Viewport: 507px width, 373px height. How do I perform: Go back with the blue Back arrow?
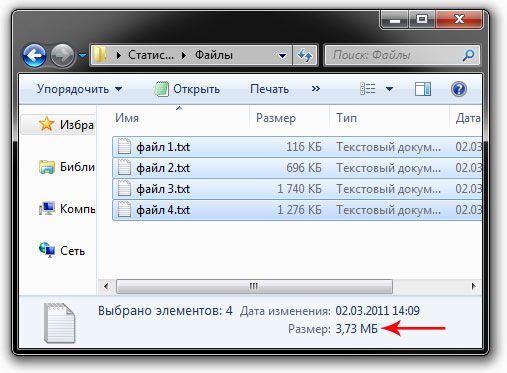pyautogui.click(x=35, y=55)
